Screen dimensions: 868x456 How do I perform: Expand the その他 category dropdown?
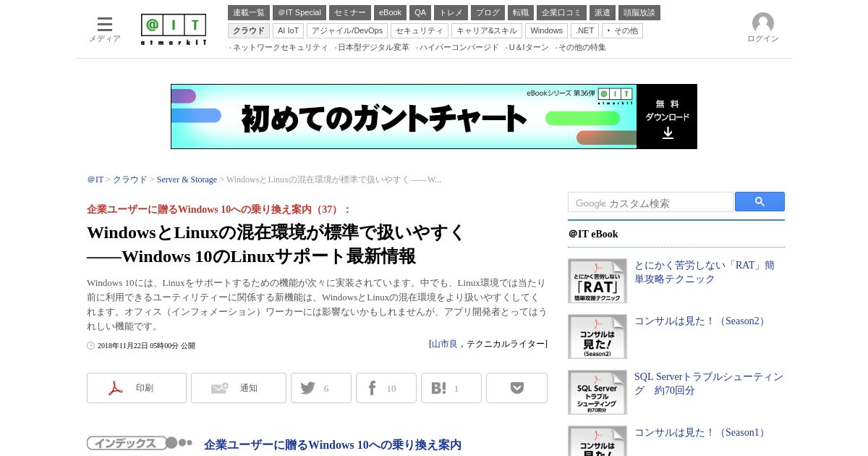[x=622, y=30]
